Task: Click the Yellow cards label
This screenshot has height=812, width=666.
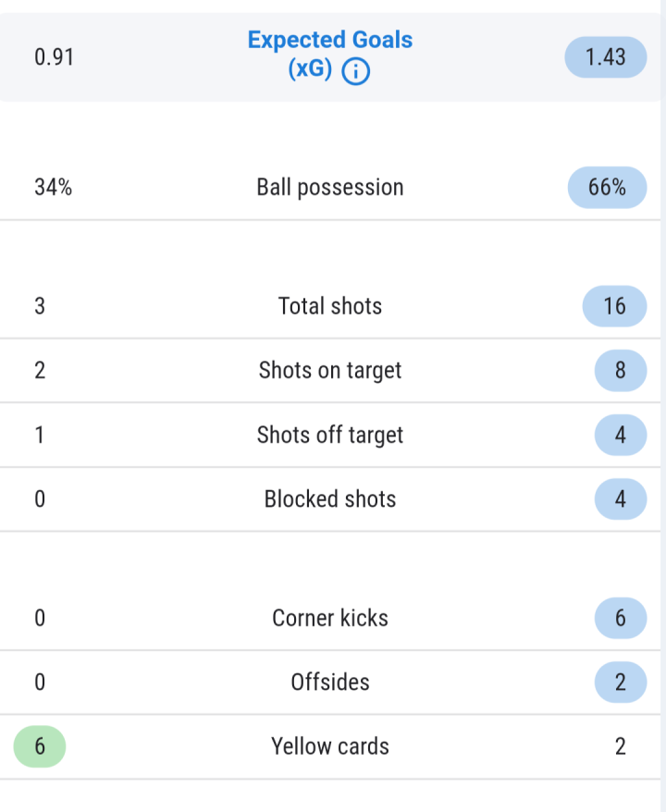Action: 330,746
